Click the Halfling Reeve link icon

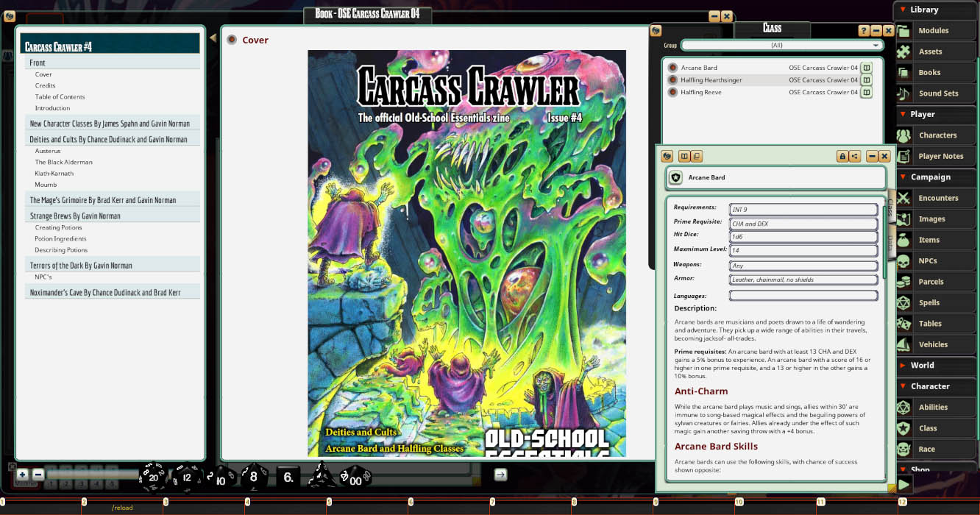[672, 92]
